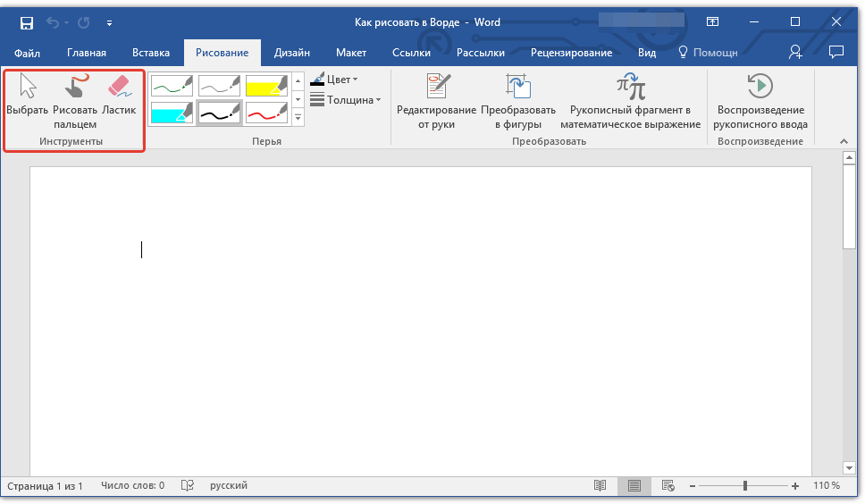Click the Redo/Repeat icon
865x504 pixels.
pos(84,22)
